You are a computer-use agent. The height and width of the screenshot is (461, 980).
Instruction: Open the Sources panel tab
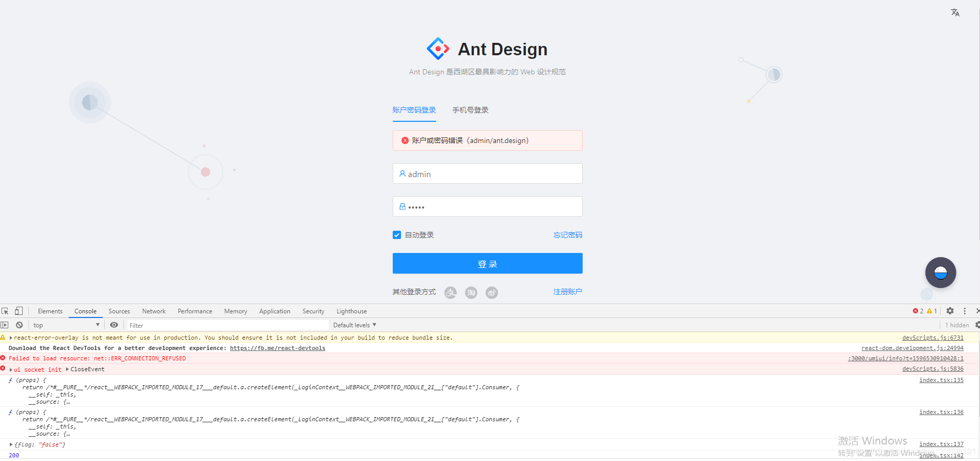click(x=119, y=311)
